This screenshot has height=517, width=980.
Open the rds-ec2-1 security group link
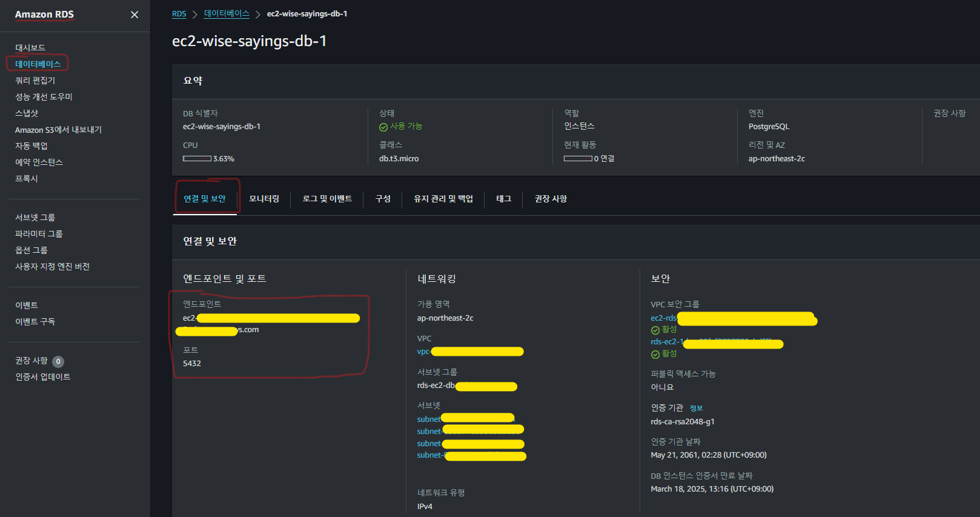tap(717, 342)
